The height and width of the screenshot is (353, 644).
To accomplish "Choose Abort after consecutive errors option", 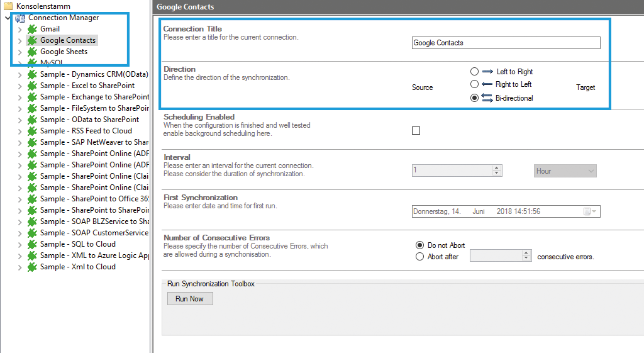I will click(420, 257).
